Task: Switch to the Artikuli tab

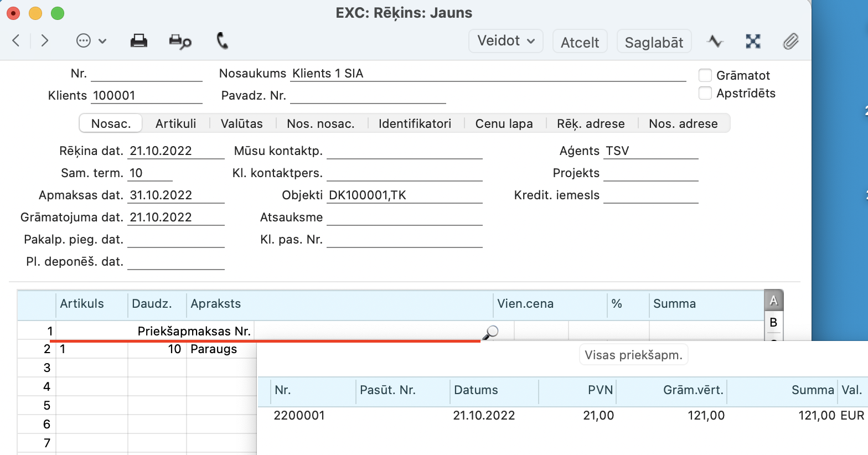Action: click(x=175, y=123)
